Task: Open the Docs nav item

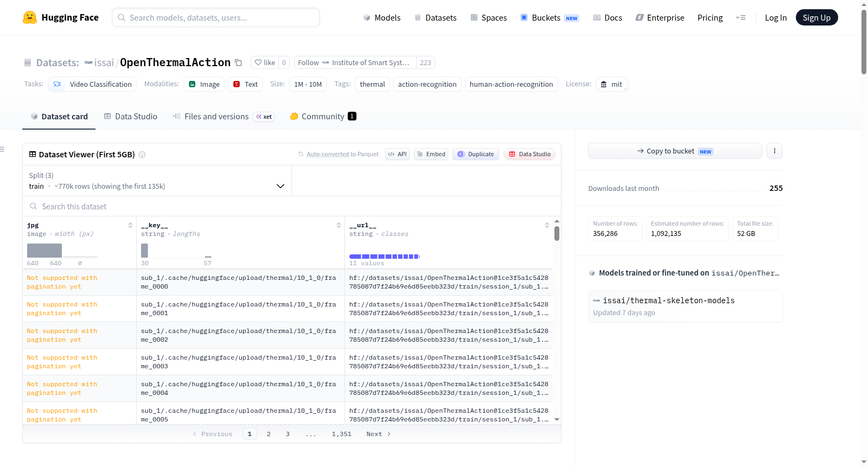Action: coord(608,17)
